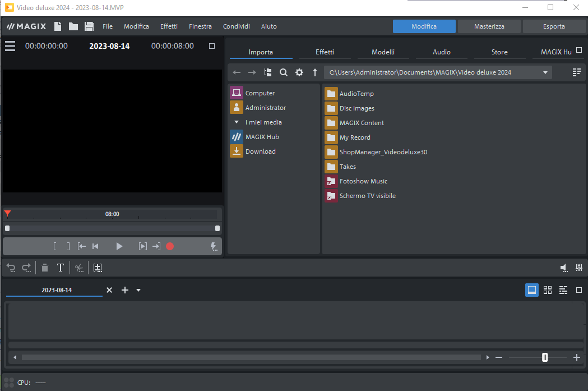Set the range start bracket marker
Image resolution: width=588 pixels, height=391 pixels.
point(55,246)
